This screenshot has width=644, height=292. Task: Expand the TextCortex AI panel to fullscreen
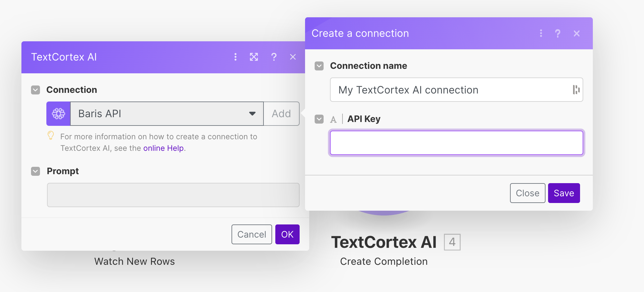click(x=254, y=57)
